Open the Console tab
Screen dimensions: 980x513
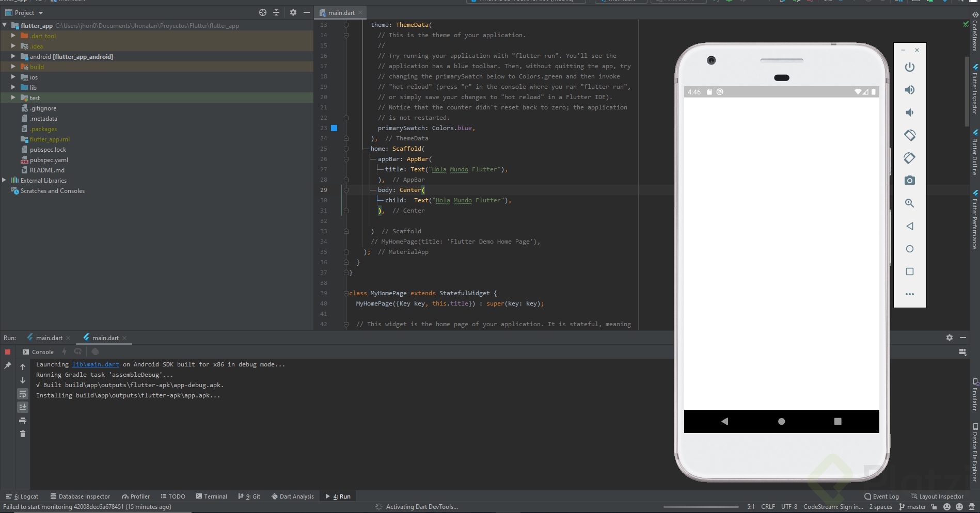pos(38,352)
